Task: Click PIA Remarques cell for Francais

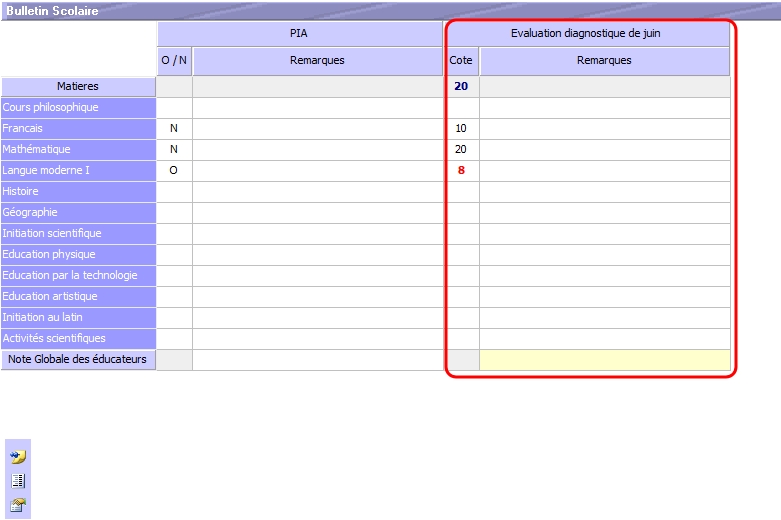Action: point(317,129)
